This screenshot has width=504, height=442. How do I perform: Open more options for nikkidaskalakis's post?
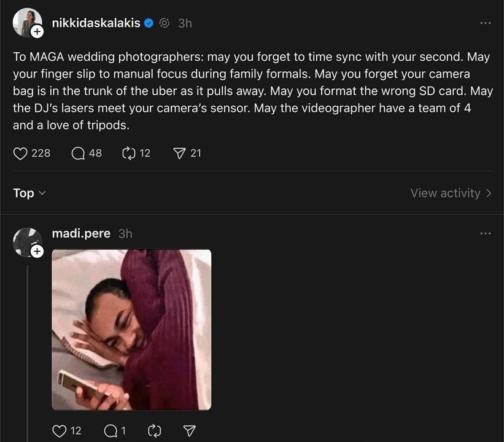[x=486, y=23]
